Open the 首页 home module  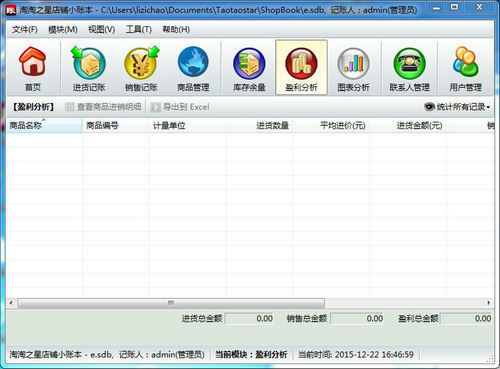(x=33, y=68)
